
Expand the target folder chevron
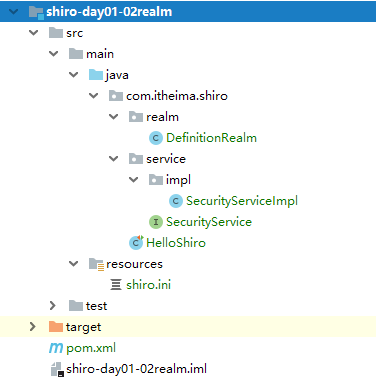[x=32, y=327]
